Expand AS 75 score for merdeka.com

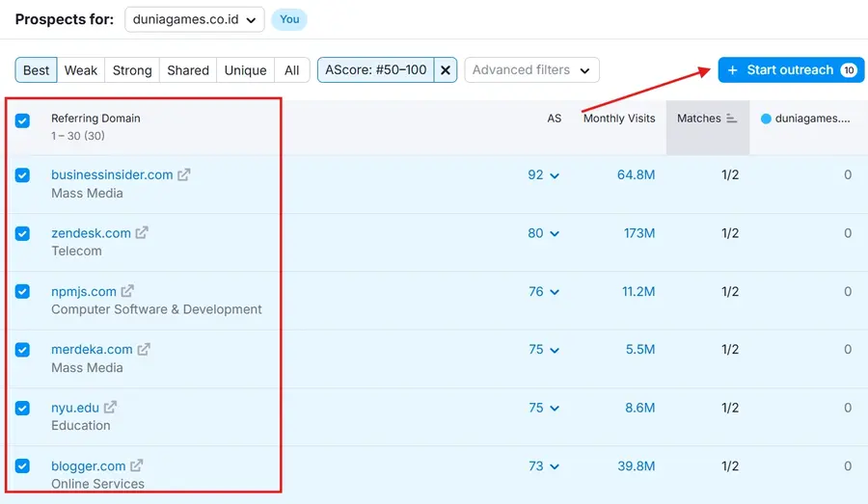click(544, 350)
